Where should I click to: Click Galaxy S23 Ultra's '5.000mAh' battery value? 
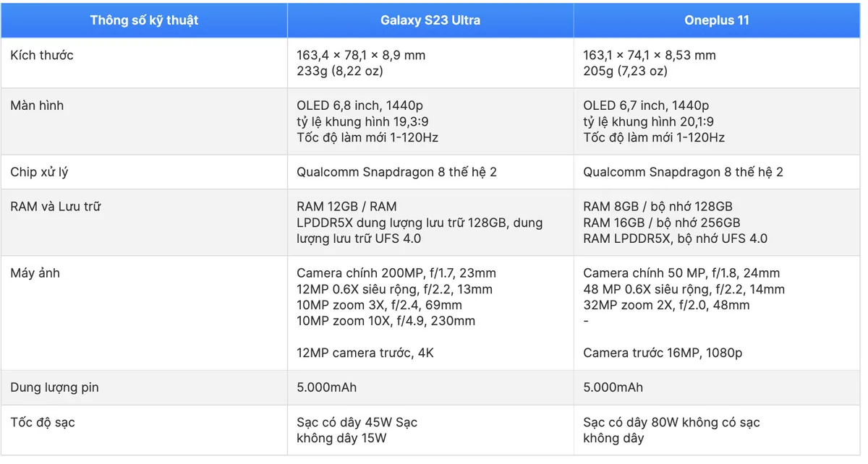[326, 387]
